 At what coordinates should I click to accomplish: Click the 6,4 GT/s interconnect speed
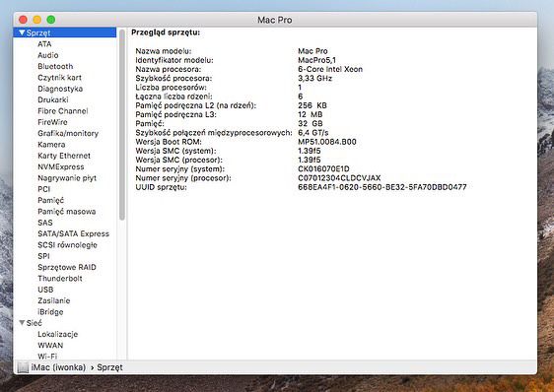click(x=313, y=133)
